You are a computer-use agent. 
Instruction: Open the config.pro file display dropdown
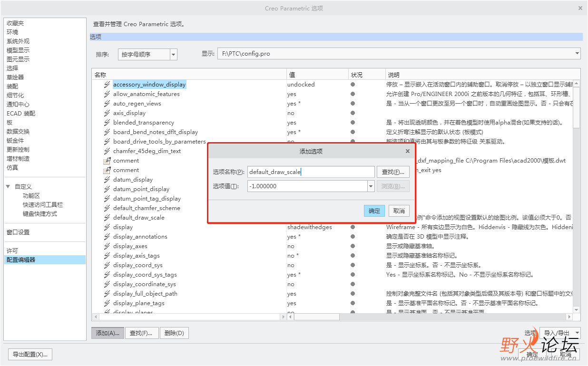click(577, 54)
